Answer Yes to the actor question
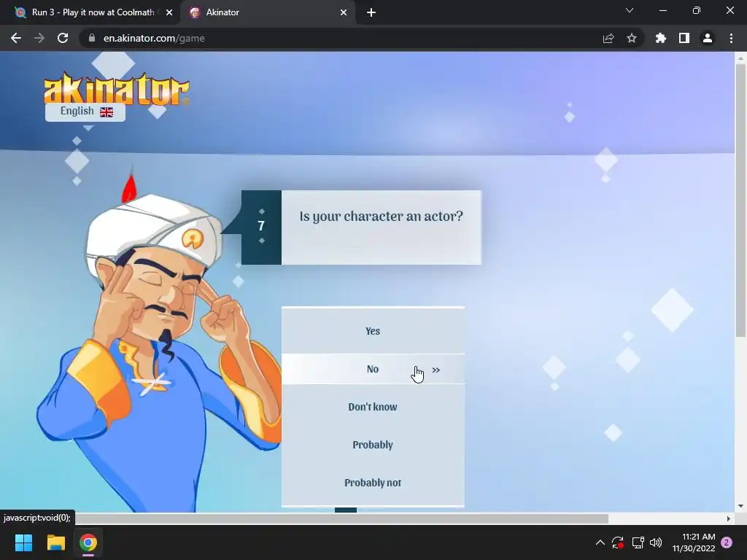The image size is (747, 560). click(373, 331)
